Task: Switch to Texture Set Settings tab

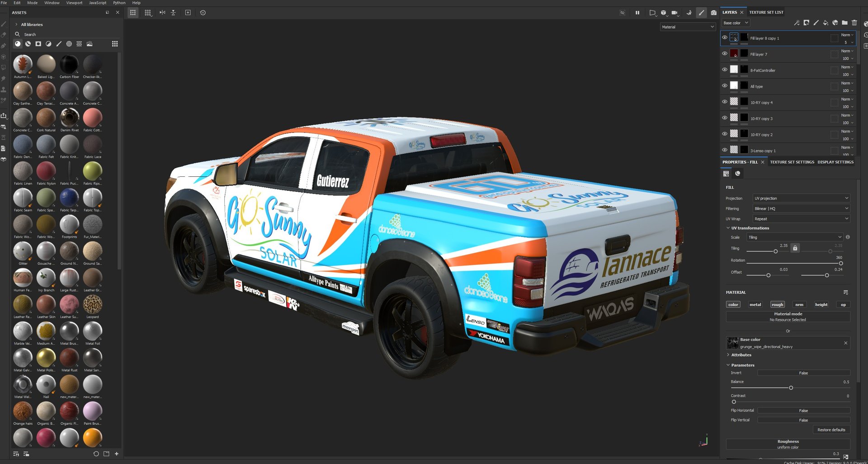Action: click(792, 162)
